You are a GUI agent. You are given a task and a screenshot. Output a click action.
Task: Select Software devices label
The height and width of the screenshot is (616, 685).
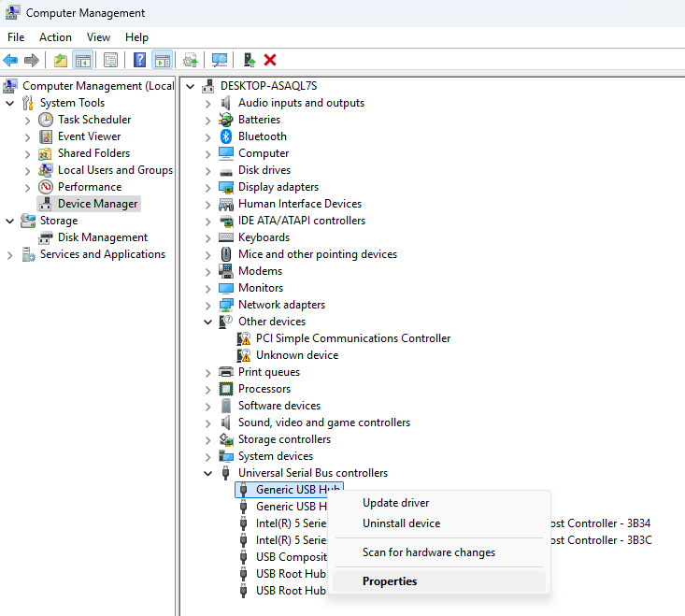coord(279,406)
